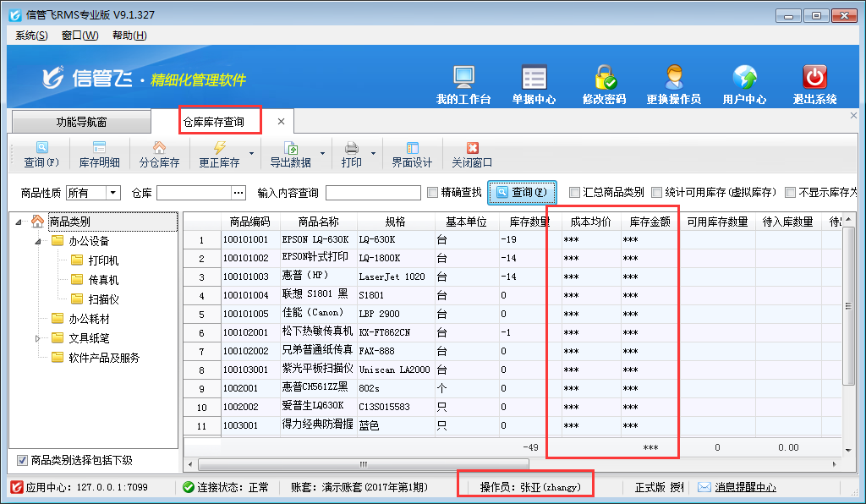Click 输入内容查询 text field
This screenshot has width=866, height=504.
(372, 193)
